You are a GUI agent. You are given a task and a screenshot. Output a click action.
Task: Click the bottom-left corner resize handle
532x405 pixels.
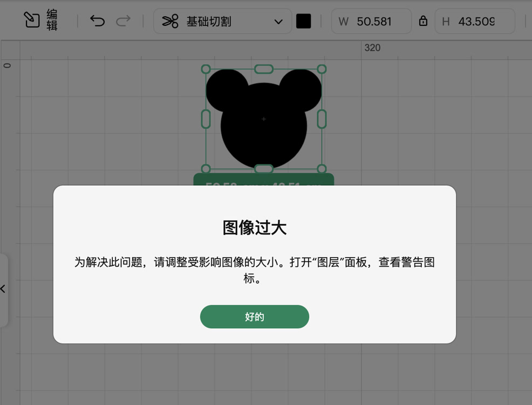pos(206,168)
